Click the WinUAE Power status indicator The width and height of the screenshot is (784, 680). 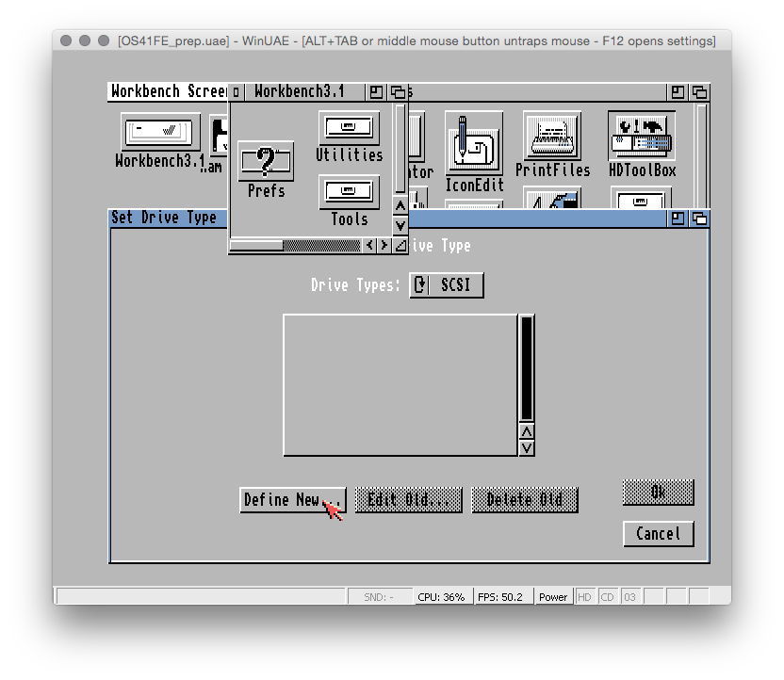click(553, 597)
